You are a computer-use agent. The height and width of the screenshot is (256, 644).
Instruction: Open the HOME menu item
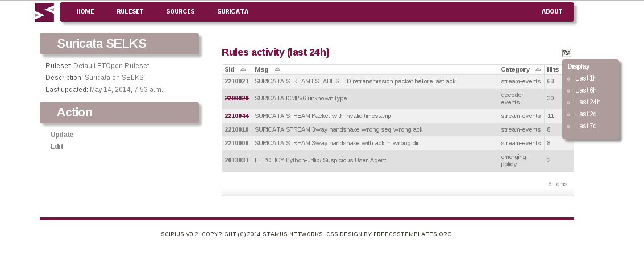(x=85, y=11)
